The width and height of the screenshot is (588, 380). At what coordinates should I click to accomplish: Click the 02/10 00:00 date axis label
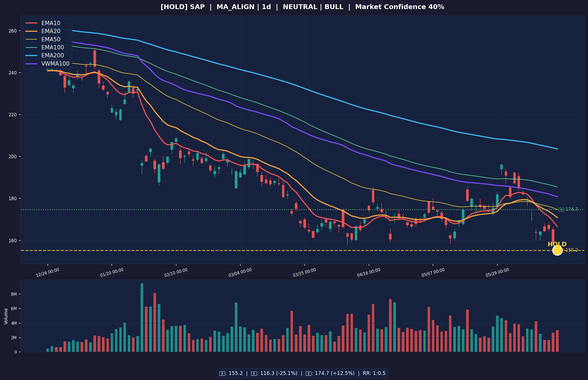[176, 272]
